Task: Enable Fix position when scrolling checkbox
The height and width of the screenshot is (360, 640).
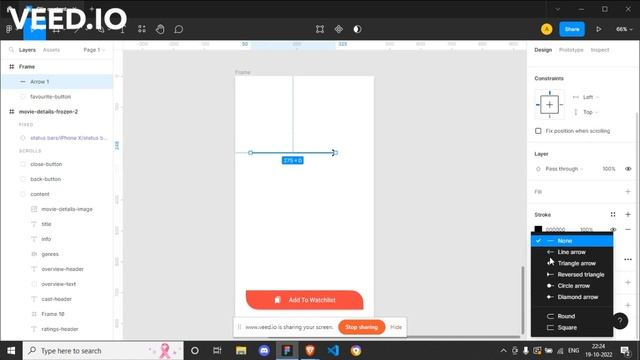Action: [538, 131]
